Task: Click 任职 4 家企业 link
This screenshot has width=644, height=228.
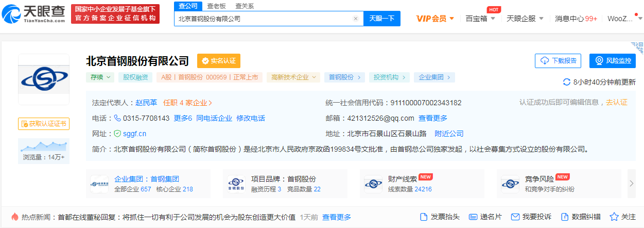Action: coord(187,103)
